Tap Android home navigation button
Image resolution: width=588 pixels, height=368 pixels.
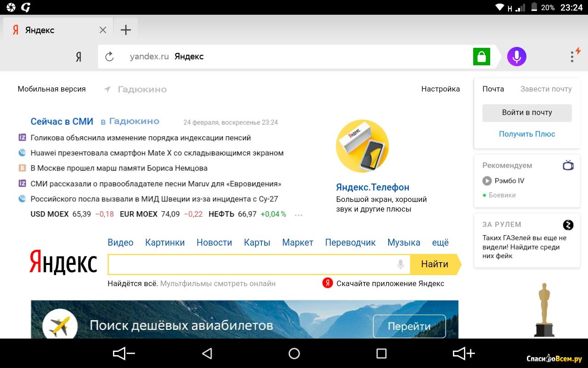pyautogui.click(x=294, y=353)
